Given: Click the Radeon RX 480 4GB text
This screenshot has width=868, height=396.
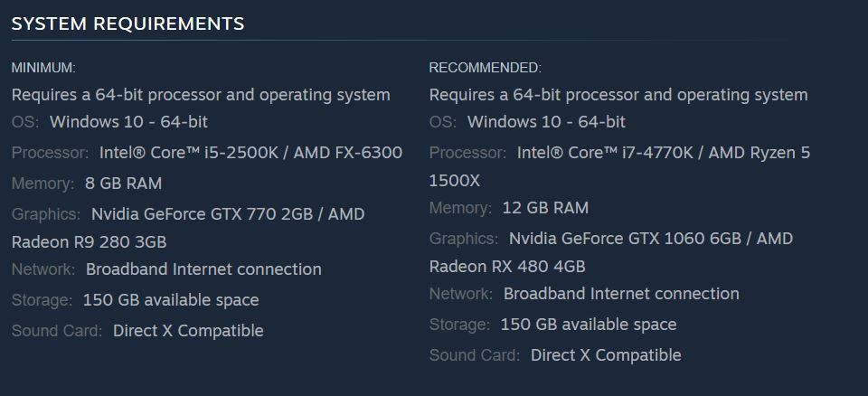Looking at the screenshot, I should [507, 267].
